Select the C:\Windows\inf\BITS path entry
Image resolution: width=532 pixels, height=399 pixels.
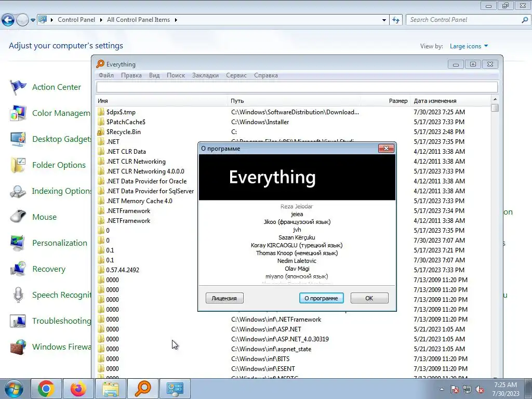(260, 358)
